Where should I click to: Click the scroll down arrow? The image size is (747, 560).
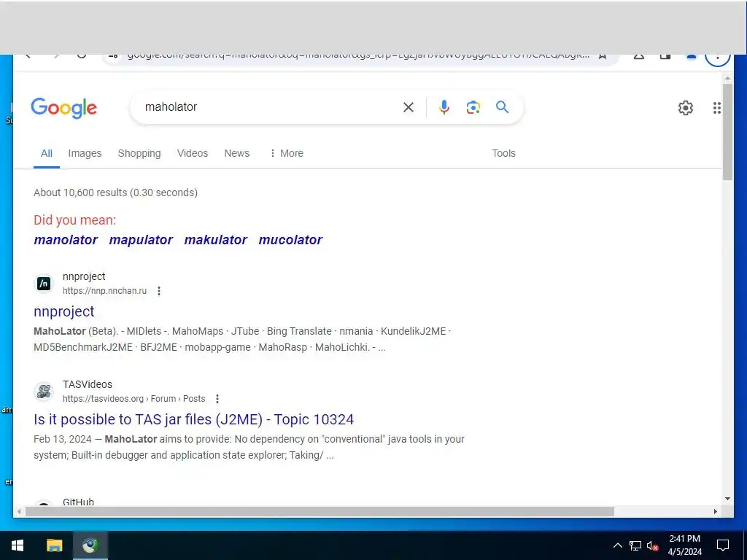727,499
